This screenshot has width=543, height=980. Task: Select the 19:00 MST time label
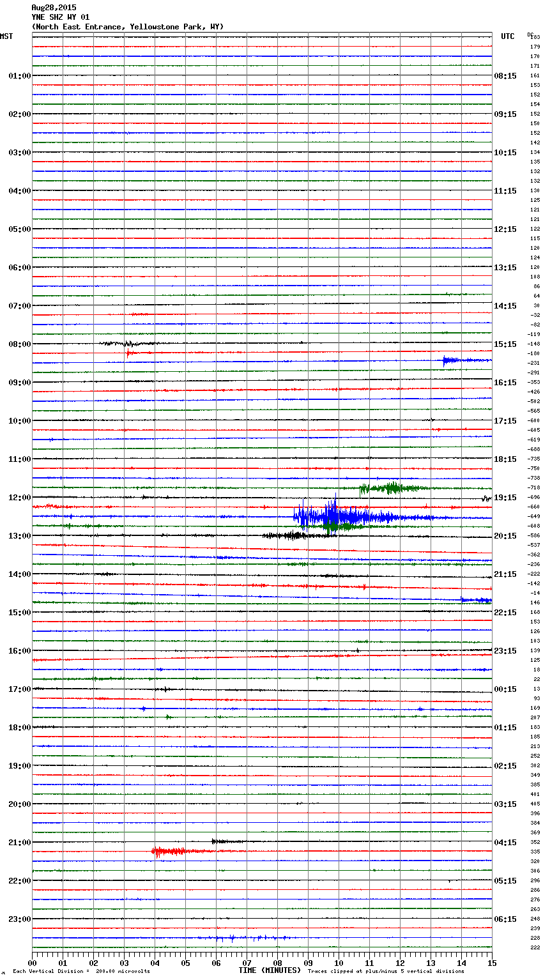click(20, 766)
